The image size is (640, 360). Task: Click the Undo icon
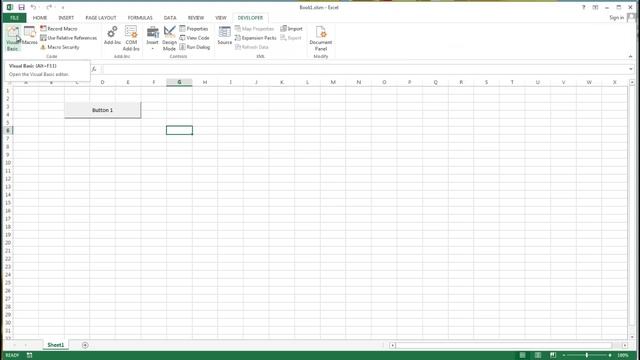[33, 7]
